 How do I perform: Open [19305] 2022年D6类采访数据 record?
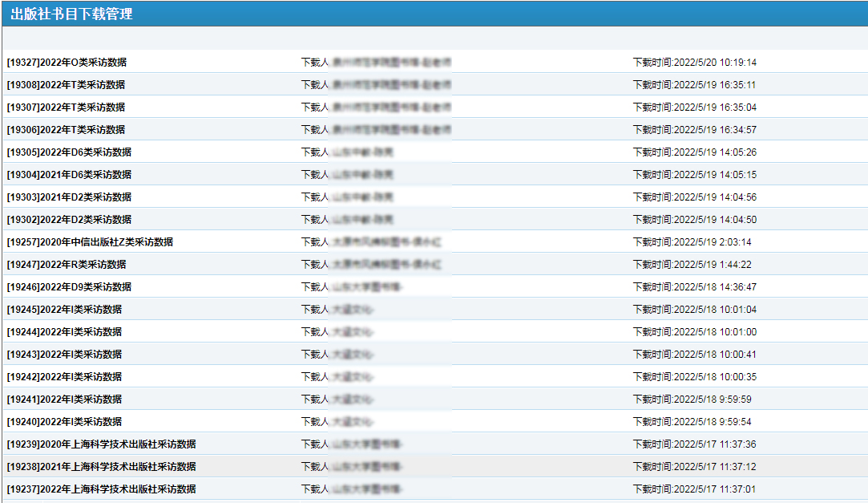click(69, 152)
